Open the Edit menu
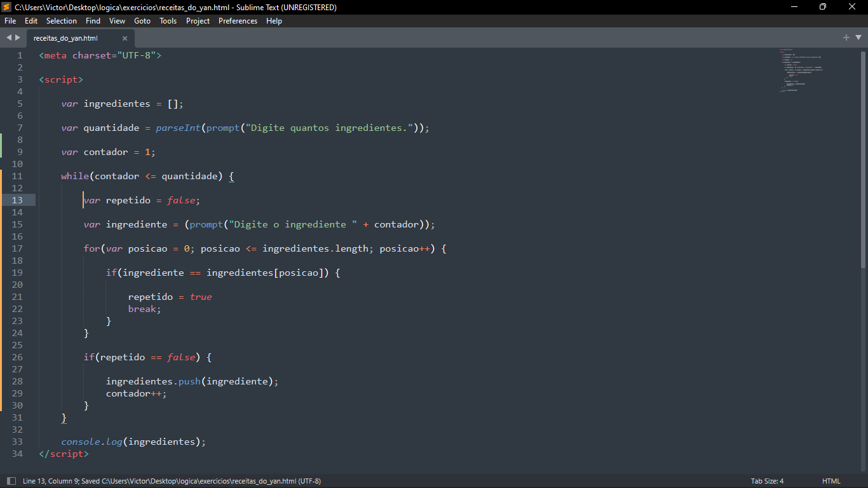868x488 pixels. click(31, 21)
